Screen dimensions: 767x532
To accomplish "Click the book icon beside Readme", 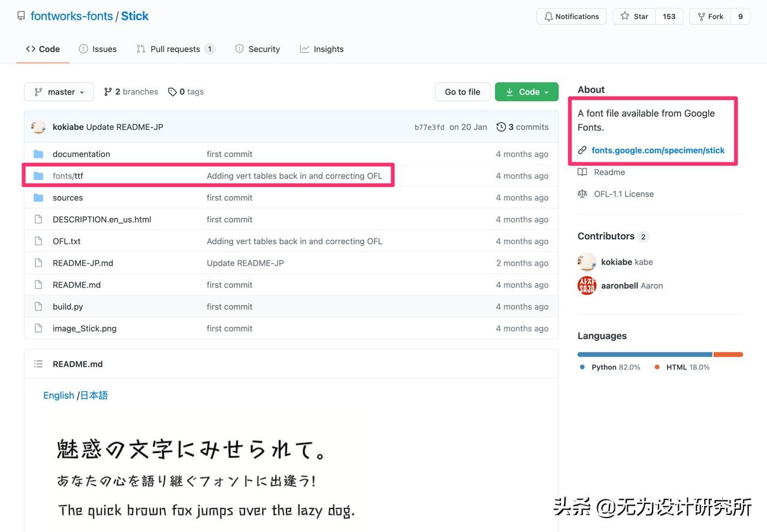I will coord(582,172).
